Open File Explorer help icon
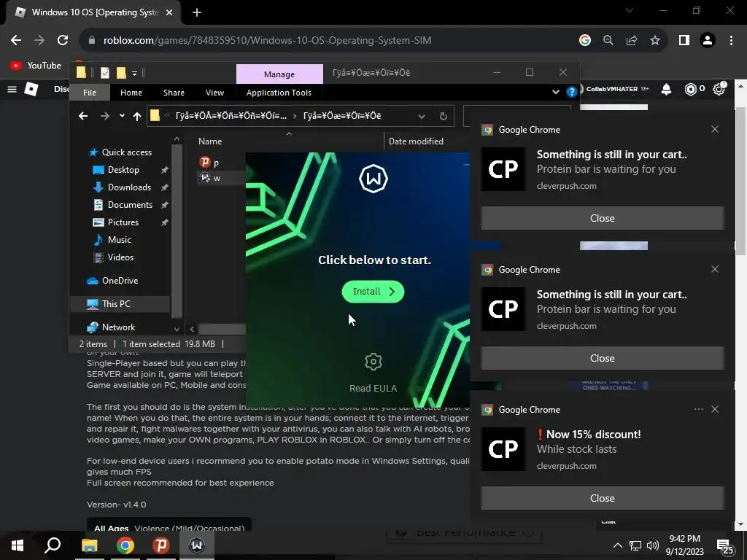747x560 pixels. pos(571,92)
